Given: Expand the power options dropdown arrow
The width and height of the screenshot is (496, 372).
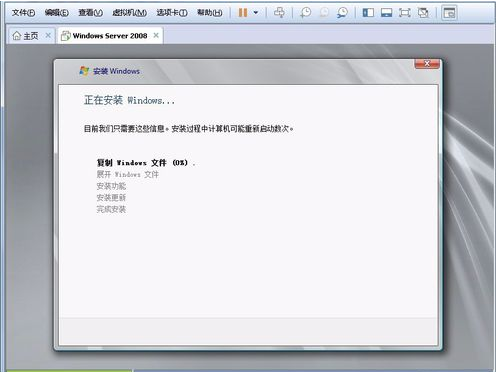Looking at the screenshot, I should [256, 13].
